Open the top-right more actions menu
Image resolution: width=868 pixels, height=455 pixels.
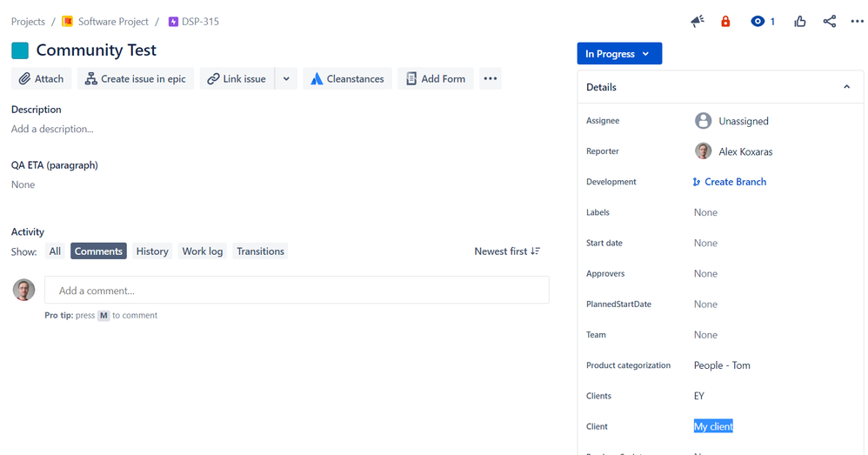point(857,22)
